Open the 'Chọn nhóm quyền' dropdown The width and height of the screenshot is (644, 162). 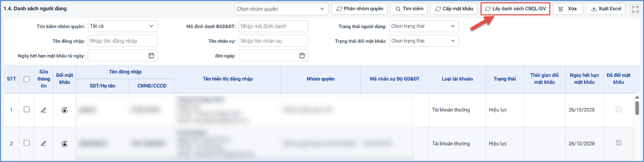281,9
